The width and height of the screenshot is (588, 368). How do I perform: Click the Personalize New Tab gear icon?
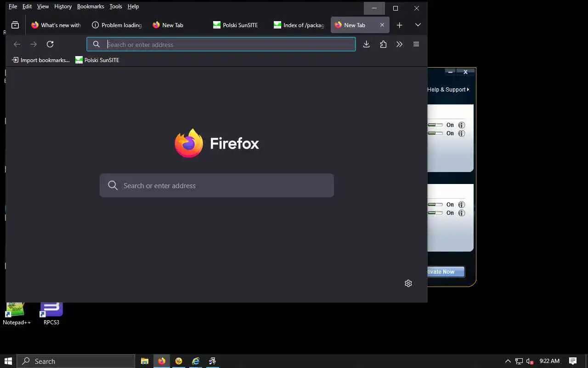(x=408, y=283)
